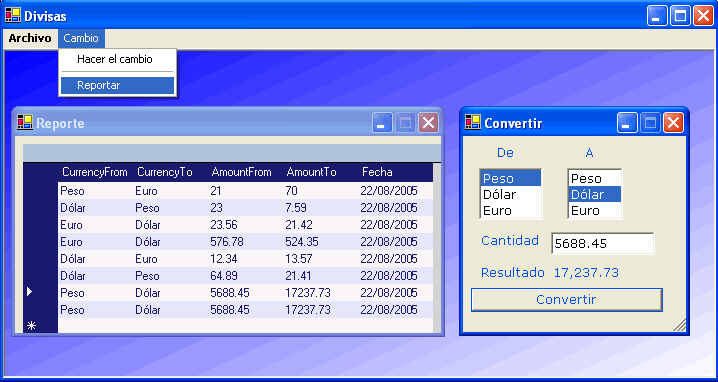Close the Reporte window

(429, 123)
